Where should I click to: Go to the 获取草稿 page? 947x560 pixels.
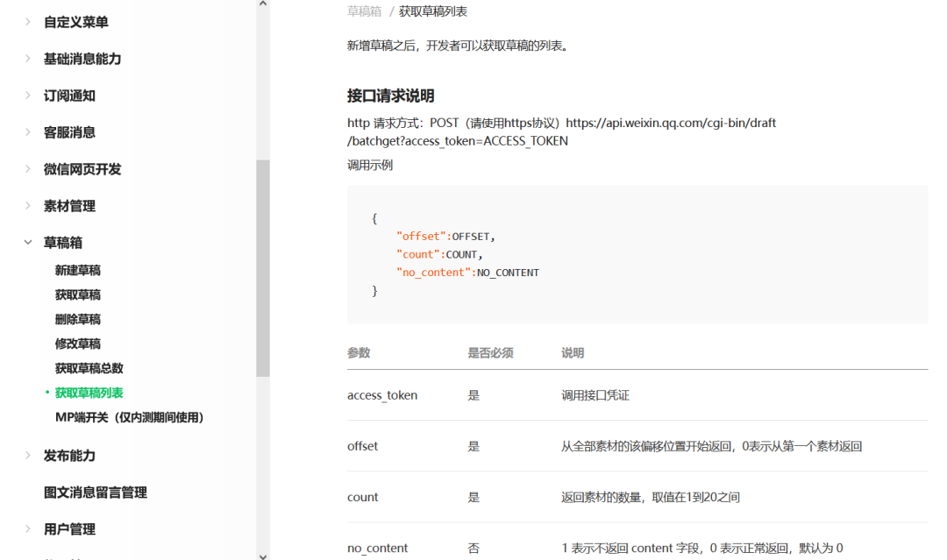[78, 295]
